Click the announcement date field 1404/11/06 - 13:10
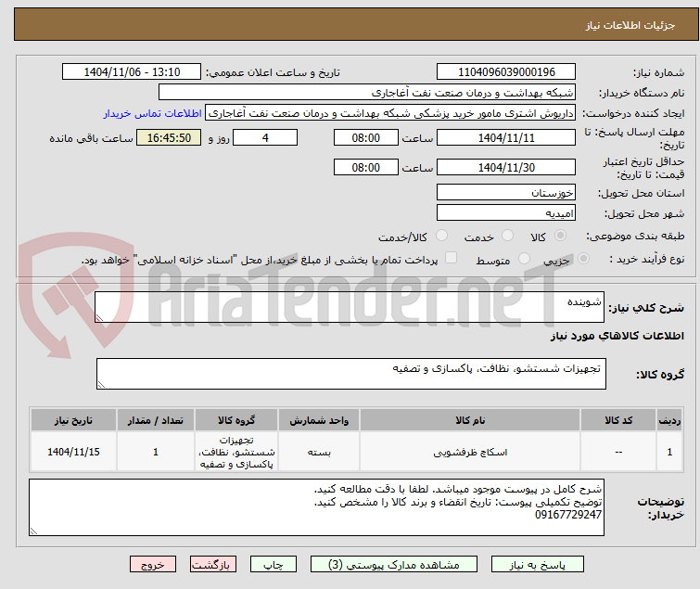This screenshot has height=589, width=700. coord(132,72)
